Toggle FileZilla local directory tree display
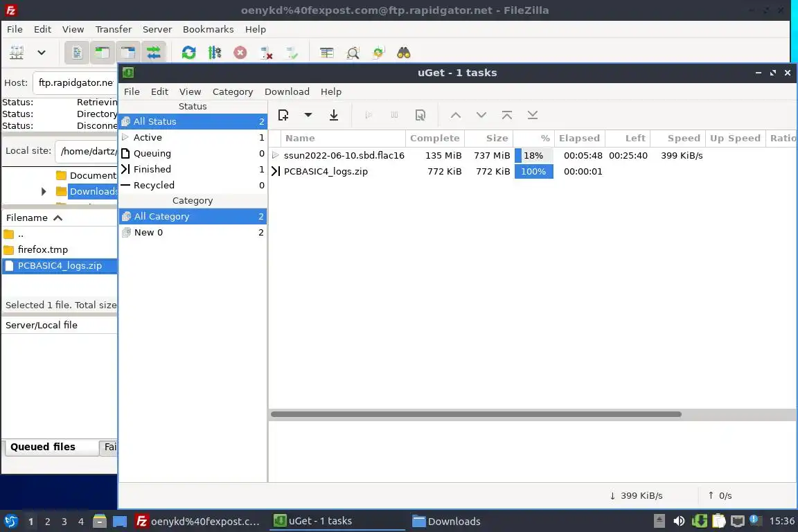The image size is (798, 532). coord(103,53)
